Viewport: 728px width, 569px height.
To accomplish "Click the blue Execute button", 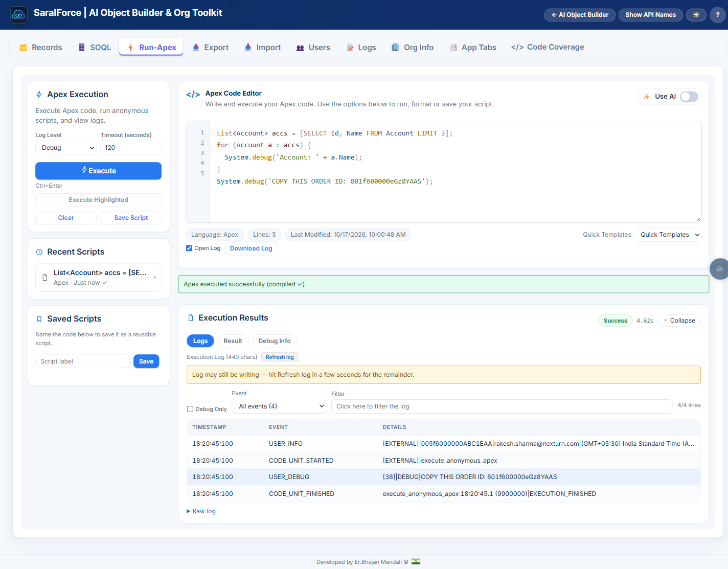I will point(98,171).
